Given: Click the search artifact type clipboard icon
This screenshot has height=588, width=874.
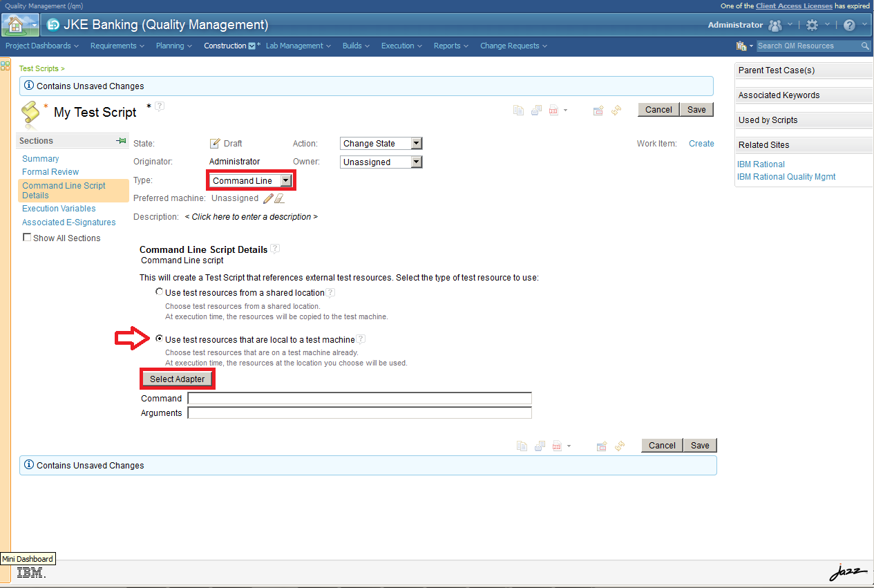Looking at the screenshot, I should coord(741,46).
